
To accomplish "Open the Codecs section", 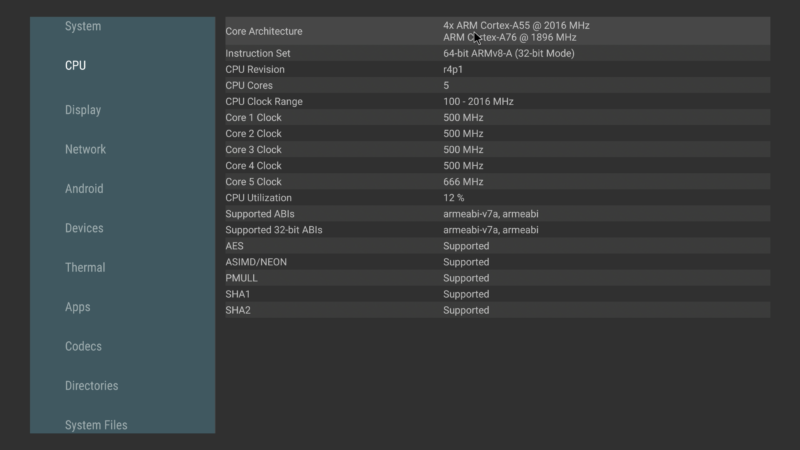I will 83,346.
